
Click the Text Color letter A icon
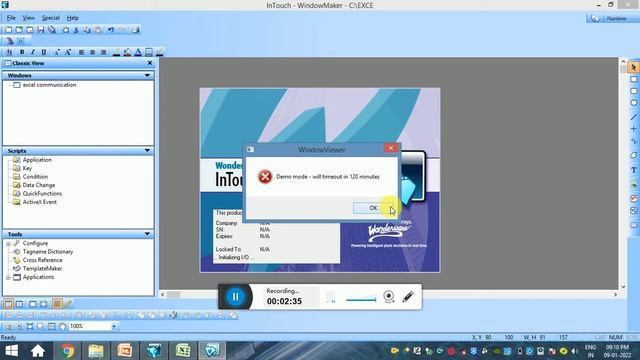138,52
